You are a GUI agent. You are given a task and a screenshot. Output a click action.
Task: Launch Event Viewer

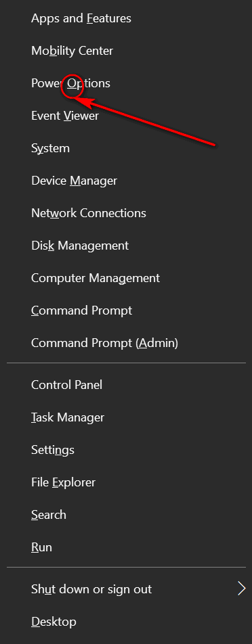tap(126, 116)
